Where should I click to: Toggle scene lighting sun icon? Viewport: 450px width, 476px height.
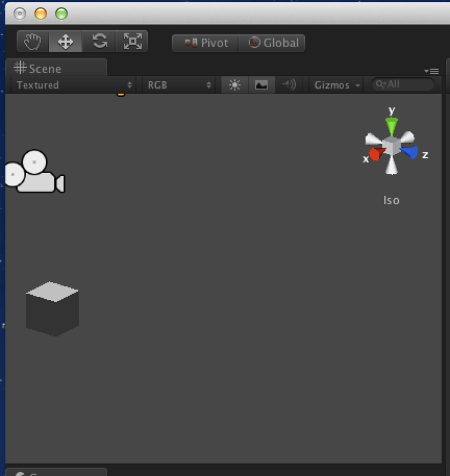coord(235,84)
